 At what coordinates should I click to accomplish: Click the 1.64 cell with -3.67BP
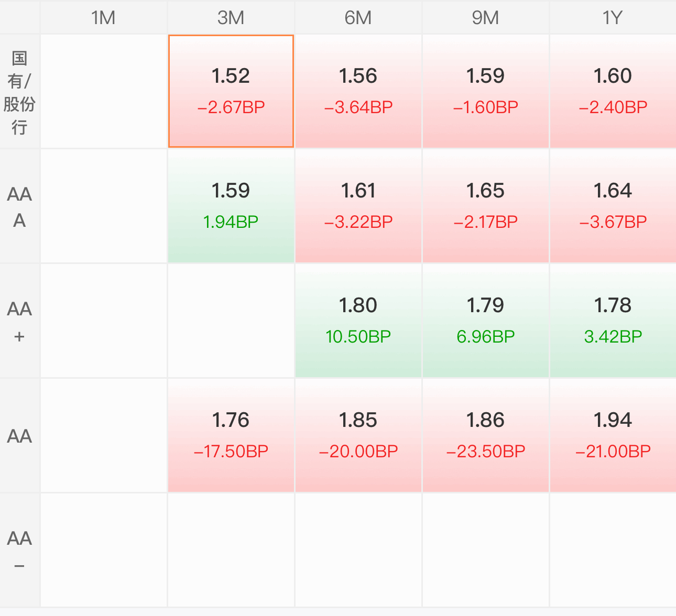click(613, 206)
